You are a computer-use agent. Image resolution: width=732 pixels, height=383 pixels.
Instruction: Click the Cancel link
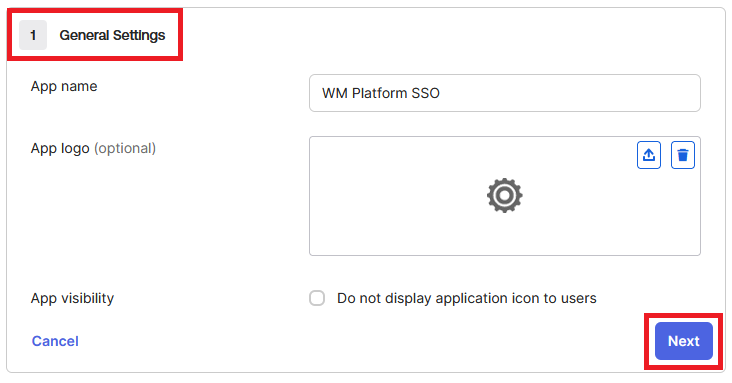click(x=55, y=341)
